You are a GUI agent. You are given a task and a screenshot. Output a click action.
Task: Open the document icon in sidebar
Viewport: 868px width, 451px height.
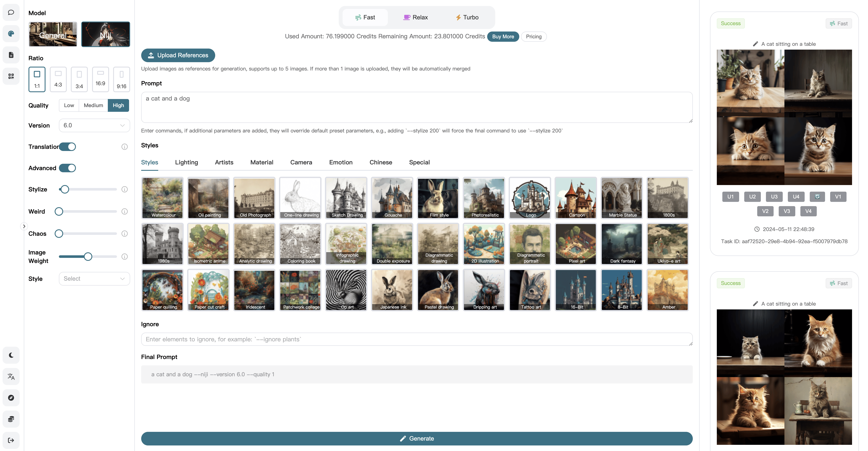(11, 55)
